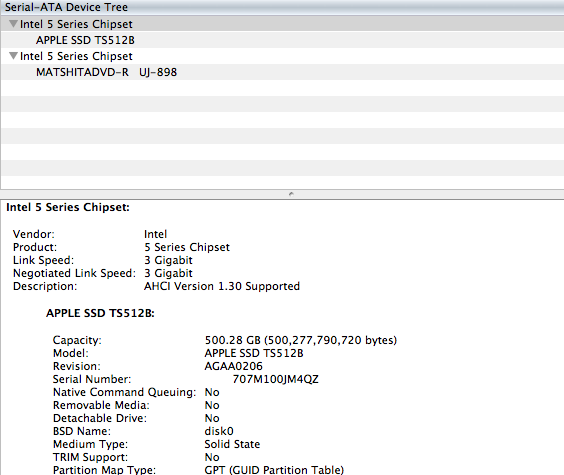
Task: Click the serial number 707M100JM4QZ
Action: point(276,379)
